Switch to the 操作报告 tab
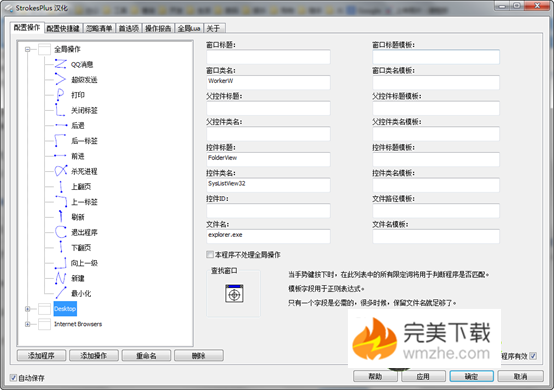 tap(158, 28)
